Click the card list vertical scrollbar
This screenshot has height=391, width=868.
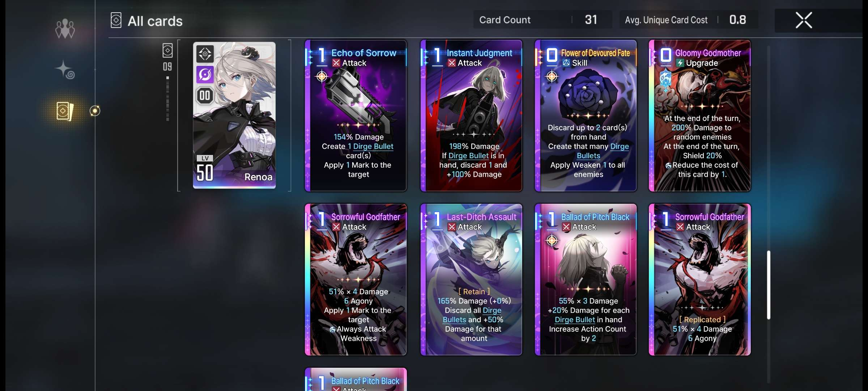(x=769, y=285)
